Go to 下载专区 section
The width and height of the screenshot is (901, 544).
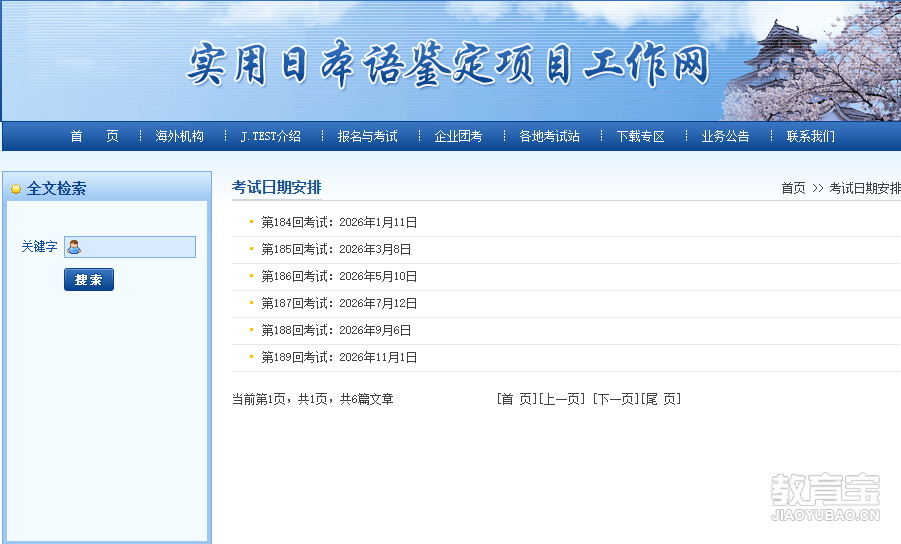coord(640,136)
